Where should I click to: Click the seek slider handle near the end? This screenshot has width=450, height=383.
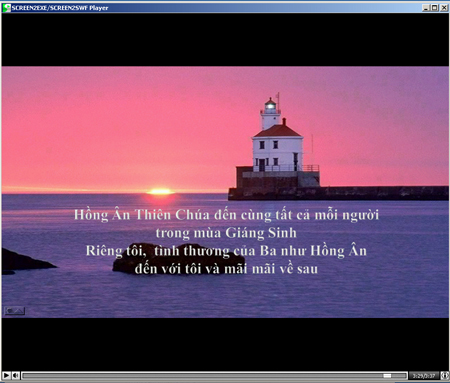pyautogui.click(x=387, y=376)
